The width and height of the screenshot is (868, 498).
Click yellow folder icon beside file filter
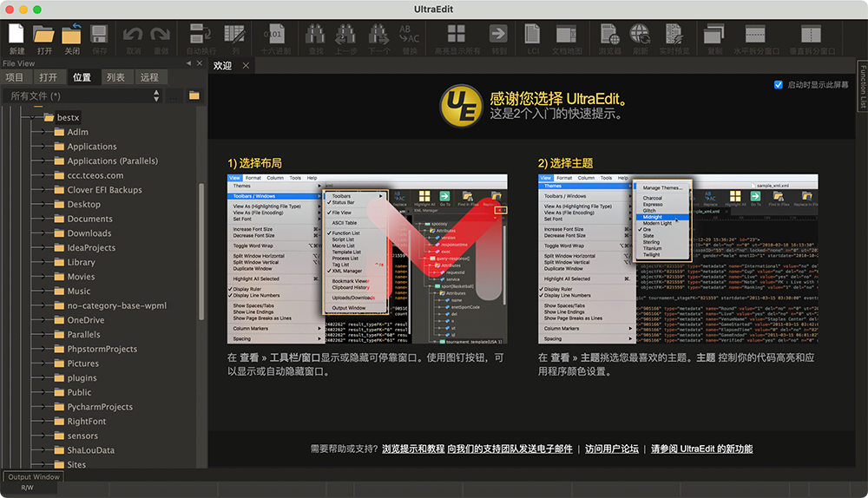194,95
